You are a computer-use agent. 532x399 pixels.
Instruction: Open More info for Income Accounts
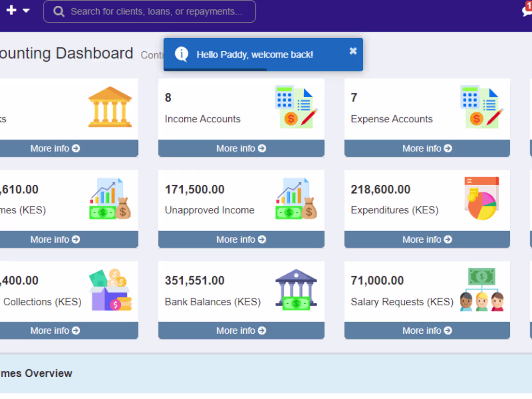(241, 148)
